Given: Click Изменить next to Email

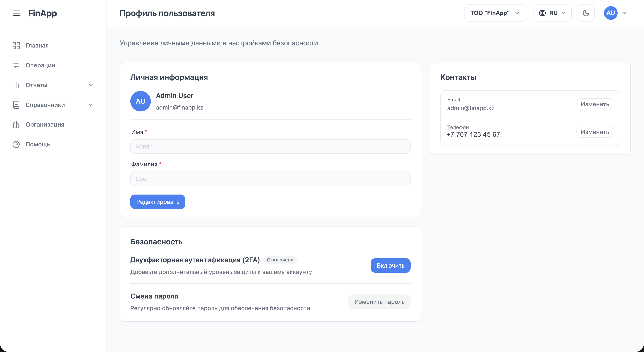Looking at the screenshot, I should (595, 104).
